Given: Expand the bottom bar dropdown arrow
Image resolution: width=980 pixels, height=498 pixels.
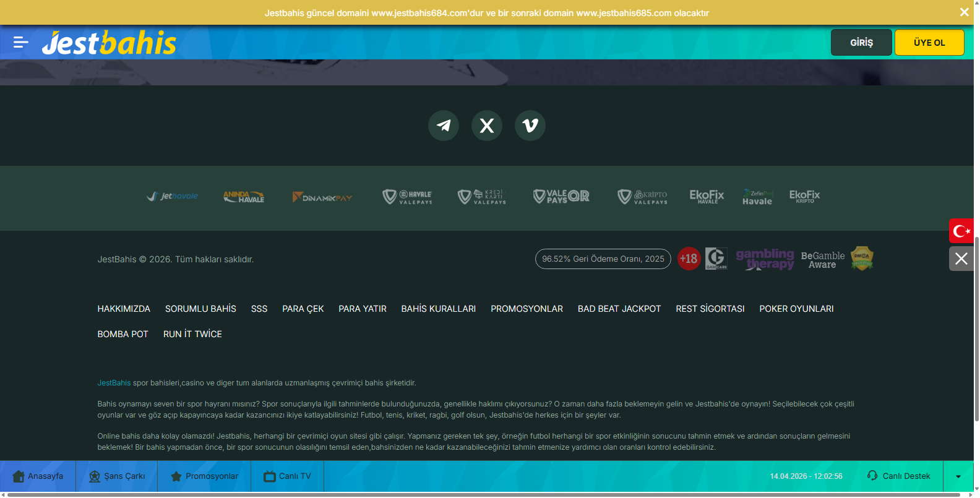Looking at the screenshot, I should (x=958, y=476).
